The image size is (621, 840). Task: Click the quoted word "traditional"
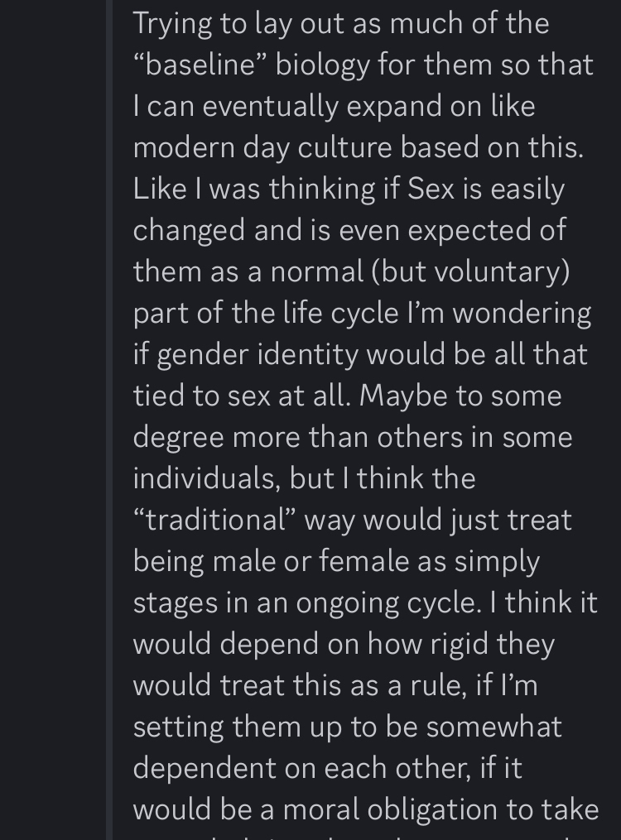pos(215,520)
